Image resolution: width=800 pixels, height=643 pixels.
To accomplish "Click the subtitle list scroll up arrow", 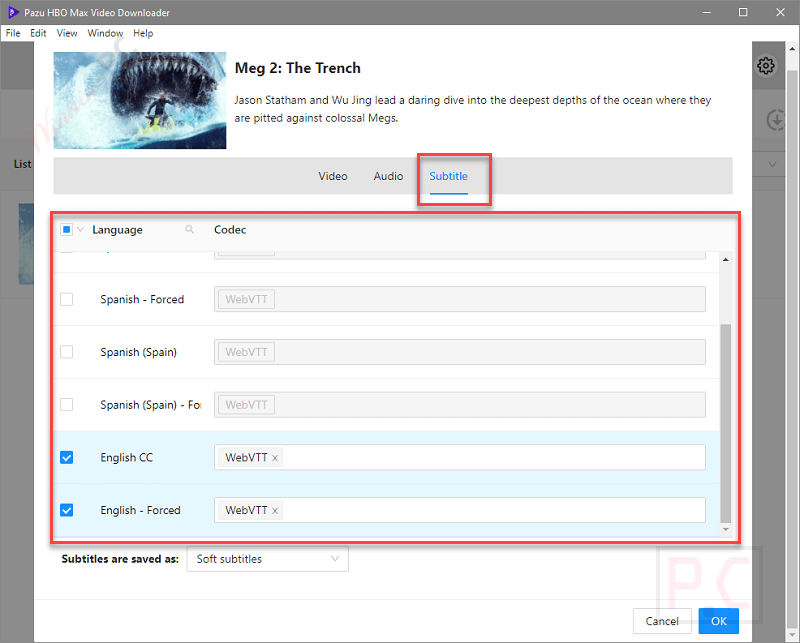I will [725, 260].
